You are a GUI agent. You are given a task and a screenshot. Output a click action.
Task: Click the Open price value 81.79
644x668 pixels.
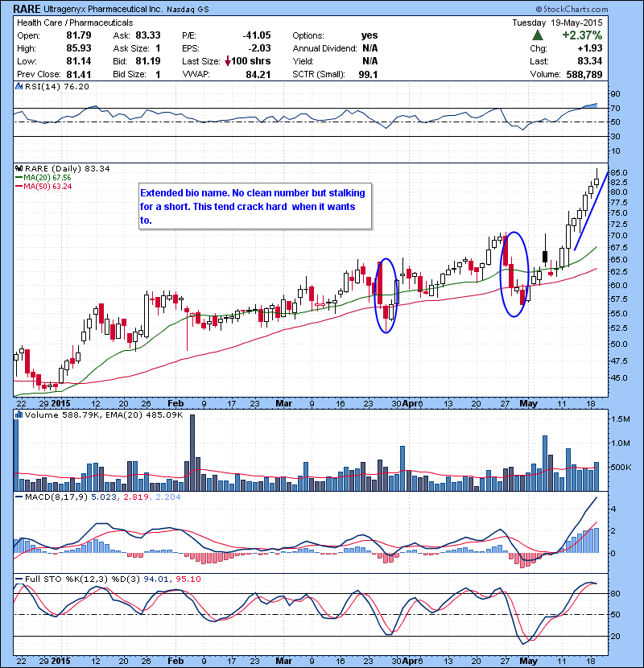click(79, 35)
